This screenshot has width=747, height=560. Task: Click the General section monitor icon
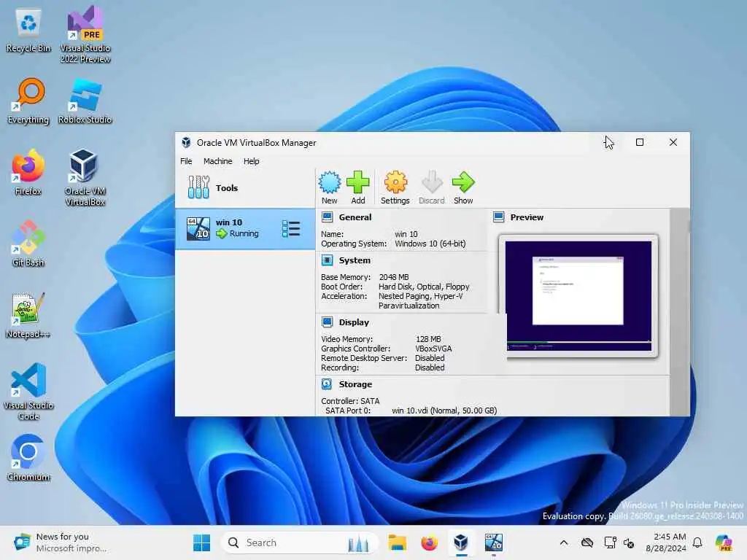[328, 217]
